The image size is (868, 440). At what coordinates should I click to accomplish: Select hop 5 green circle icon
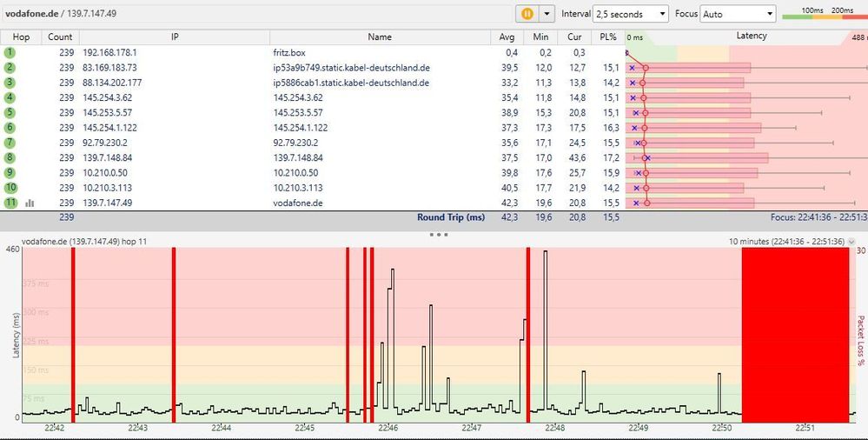pyautogui.click(x=10, y=112)
